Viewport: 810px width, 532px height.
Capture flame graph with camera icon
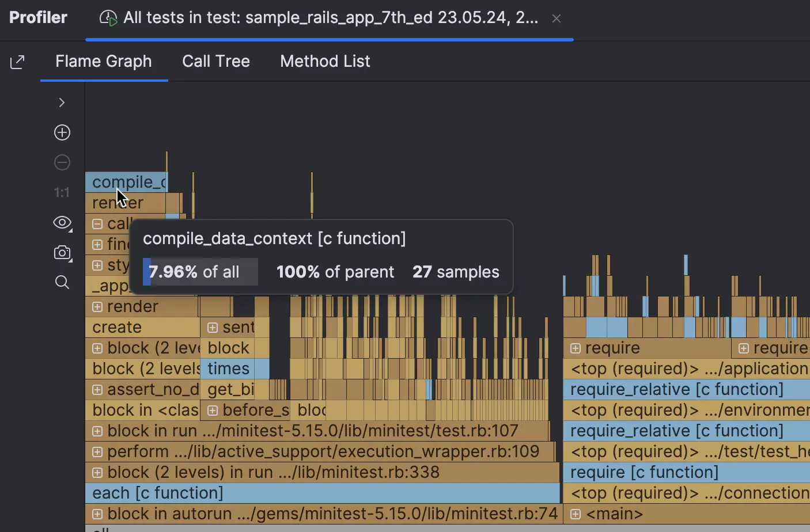pyautogui.click(x=62, y=253)
